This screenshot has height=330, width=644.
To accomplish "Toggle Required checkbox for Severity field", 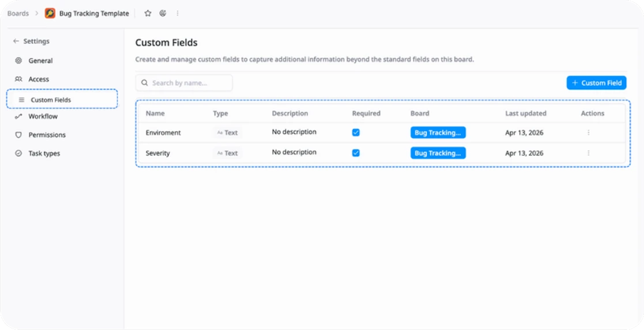I will (356, 153).
